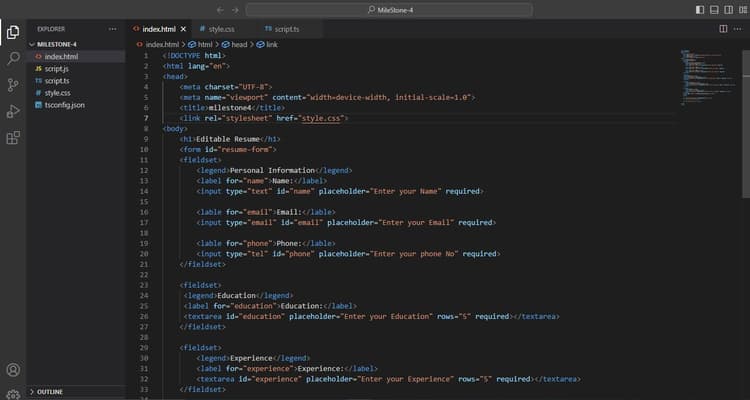Open the Source Control view
Image resolution: width=750 pixels, height=400 pixels.
[13, 85]
